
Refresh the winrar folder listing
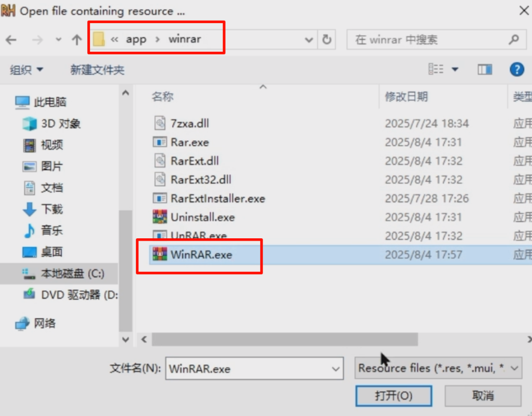click(x=327, y=40)
